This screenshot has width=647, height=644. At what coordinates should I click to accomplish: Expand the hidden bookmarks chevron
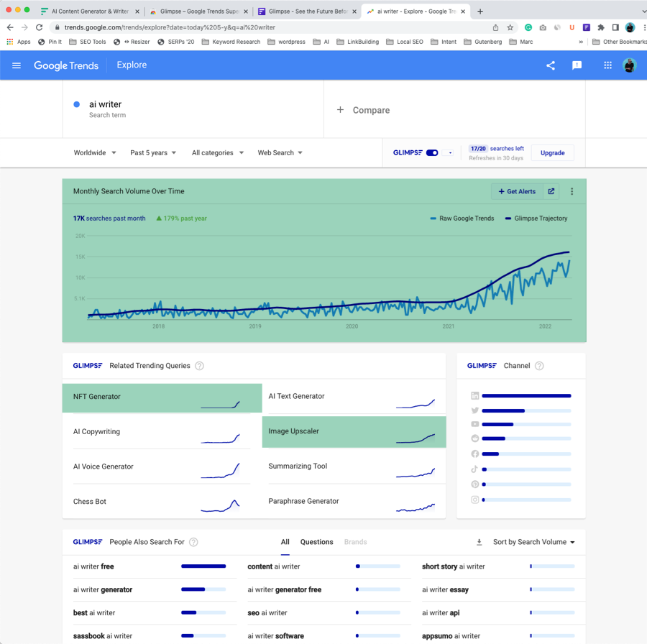pos(581,42)
